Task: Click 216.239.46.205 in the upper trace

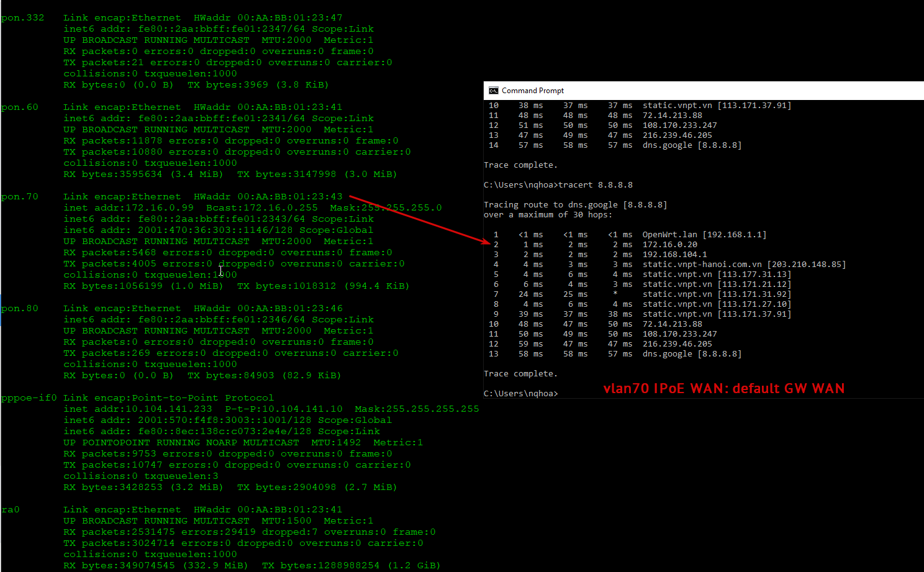Action: (677, 135)
